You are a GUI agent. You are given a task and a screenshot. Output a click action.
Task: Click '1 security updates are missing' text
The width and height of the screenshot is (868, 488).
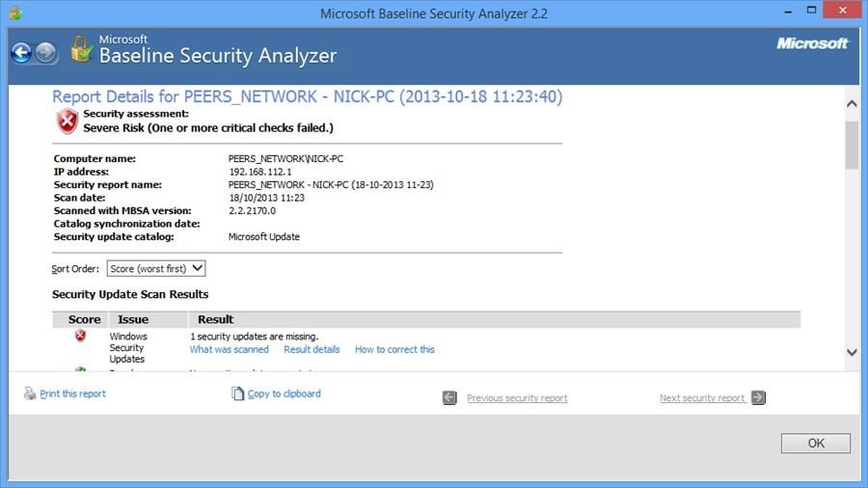click(x=254, y=337)
